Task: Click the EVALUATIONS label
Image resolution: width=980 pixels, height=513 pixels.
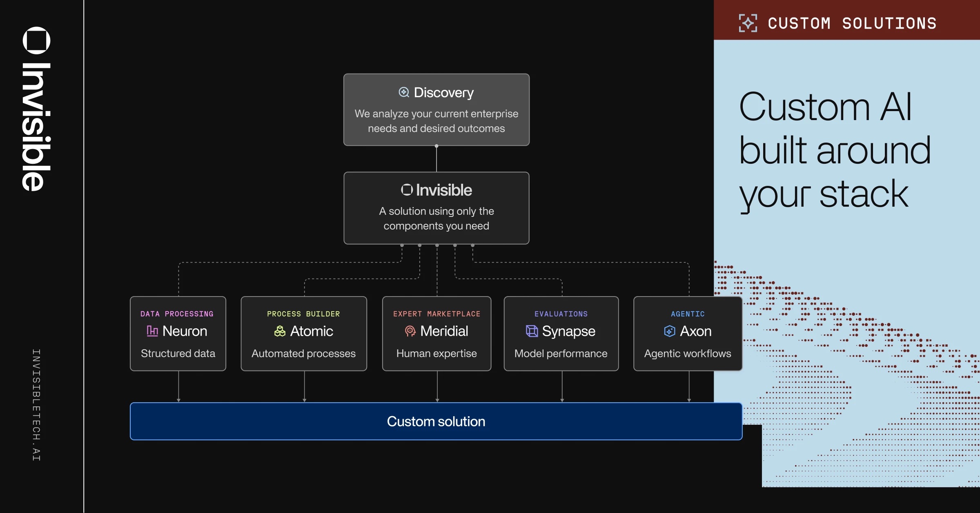Action: [x=561, y=314]
